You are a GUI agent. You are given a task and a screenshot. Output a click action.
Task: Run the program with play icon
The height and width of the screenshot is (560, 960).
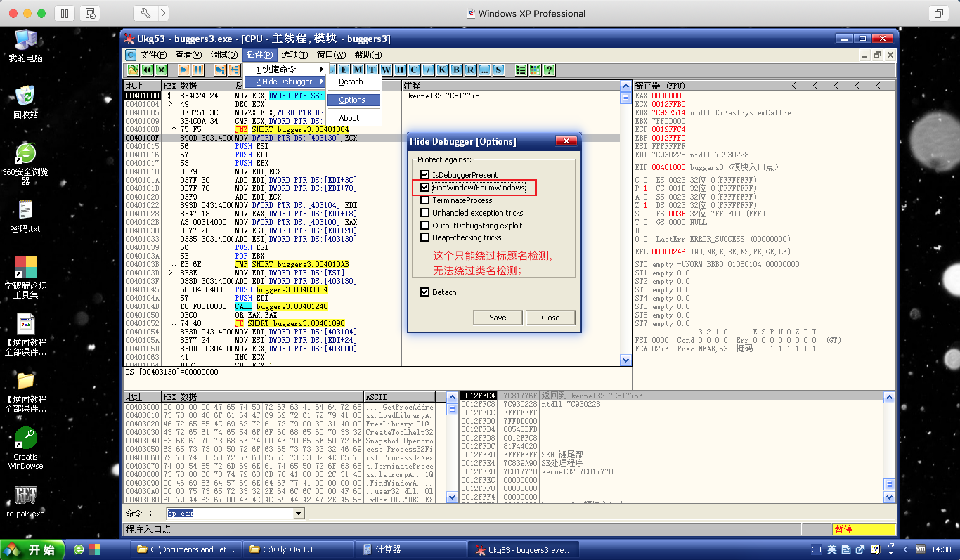point(183,70)
